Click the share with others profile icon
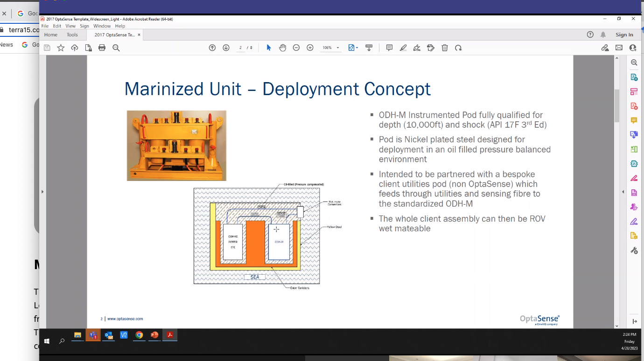Viewport: 644px width, 361px height. click(633, 48)
